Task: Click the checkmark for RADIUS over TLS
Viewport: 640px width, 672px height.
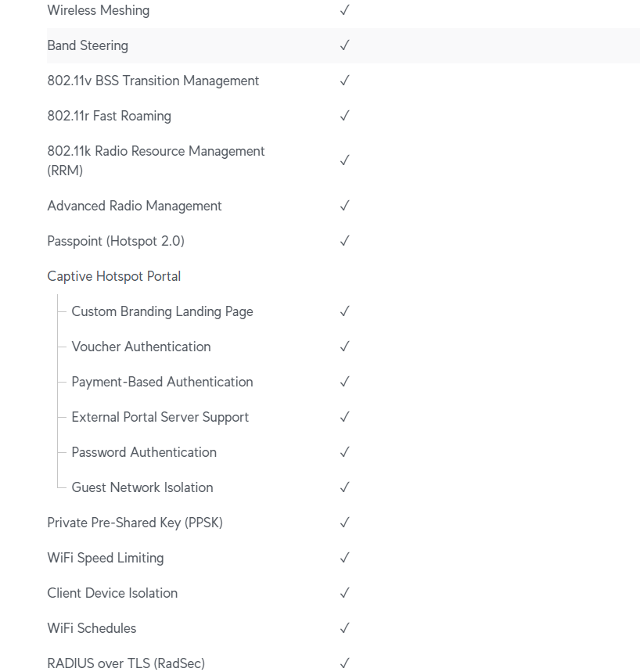Action: (344, 663)
